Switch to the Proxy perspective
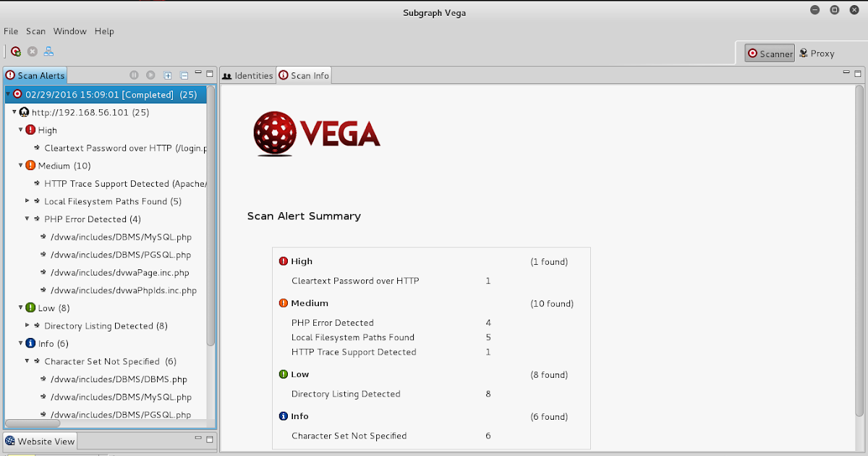Viewport: 868px width, 456px height. [817, 53]
